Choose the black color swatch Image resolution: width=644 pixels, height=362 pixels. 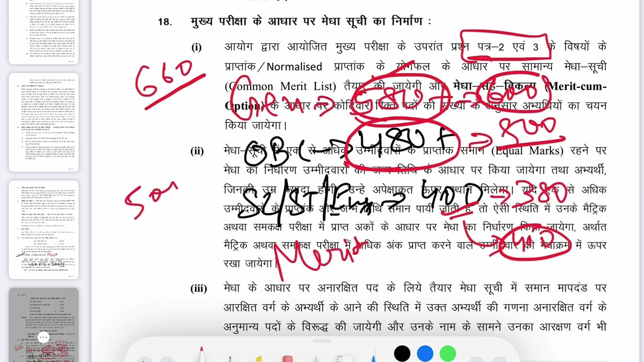click(x=402, y=353)
